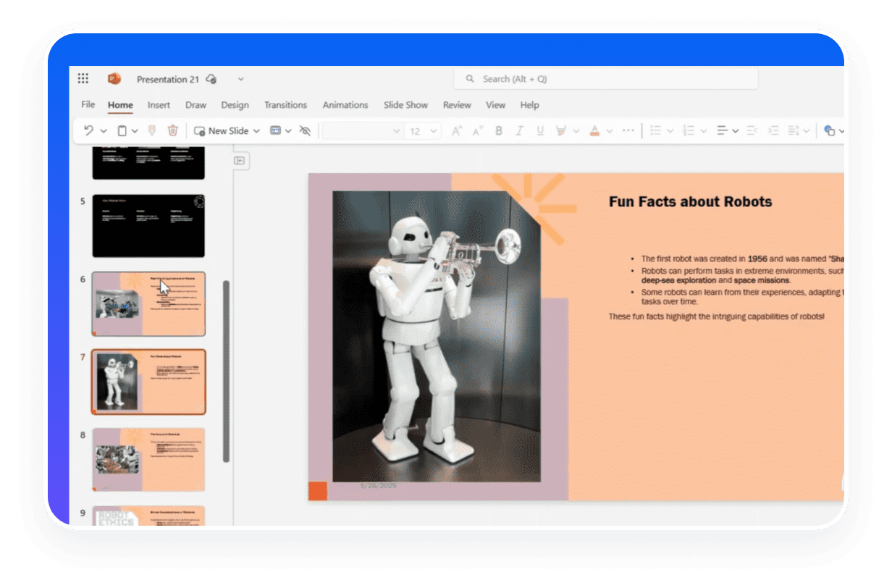892x588 pixels.
Task: Click the Search (Alt + Q) field
Action: [x=606, y=78]
